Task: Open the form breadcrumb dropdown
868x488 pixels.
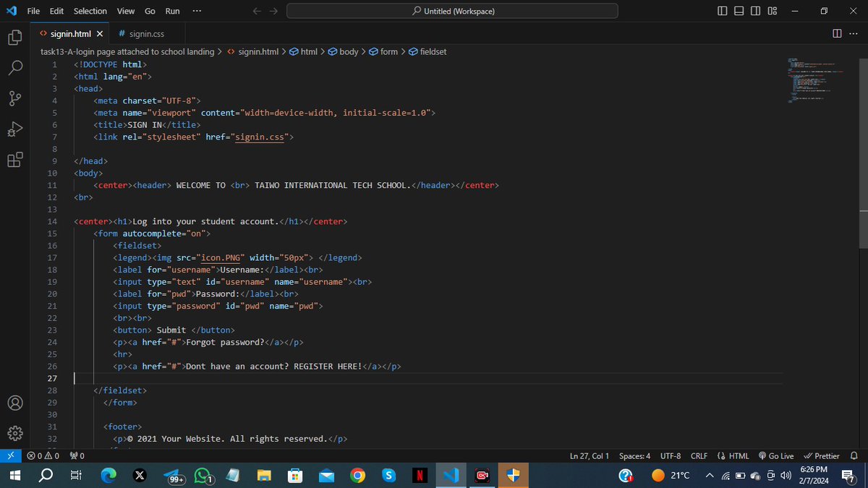Action: 383,51
